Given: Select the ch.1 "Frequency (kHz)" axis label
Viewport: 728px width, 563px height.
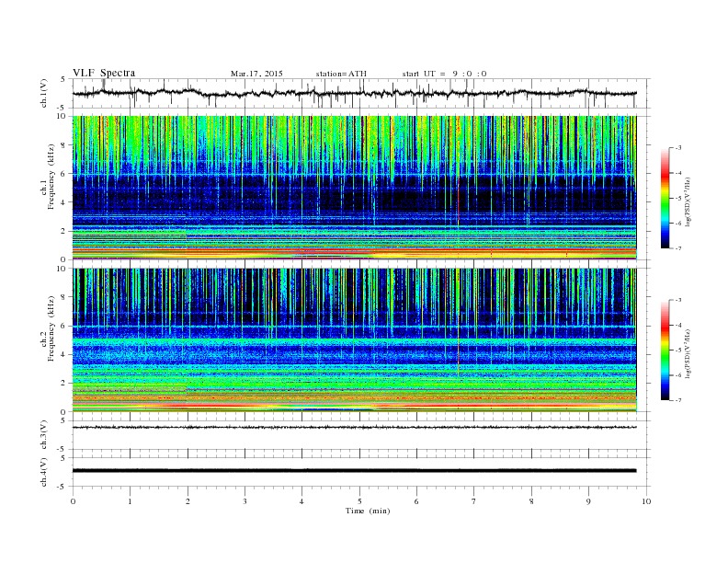Looking at the screenshot, I should [x=51, y=177].
